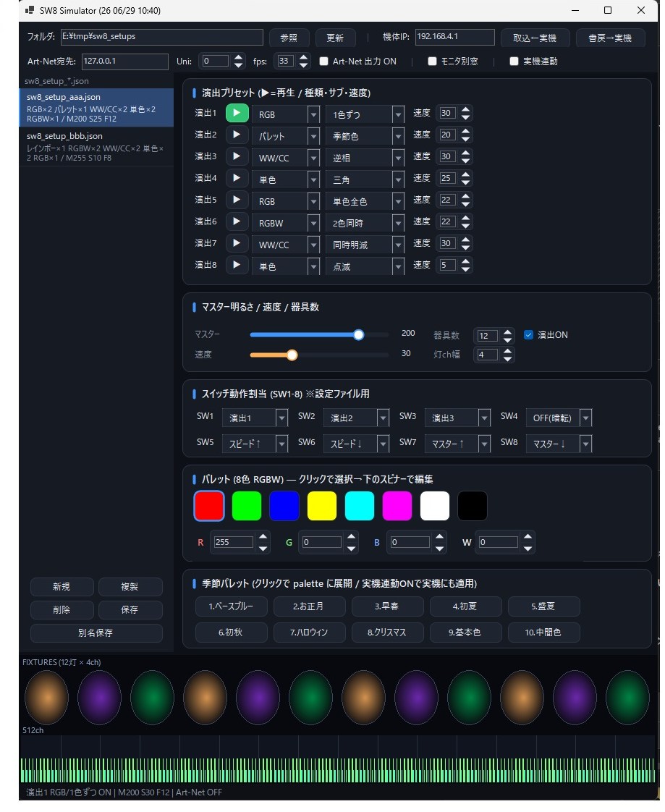Decrease the 演出8 speed value
The height and width of the screenshot is (812, 665).
pos(465,269)
